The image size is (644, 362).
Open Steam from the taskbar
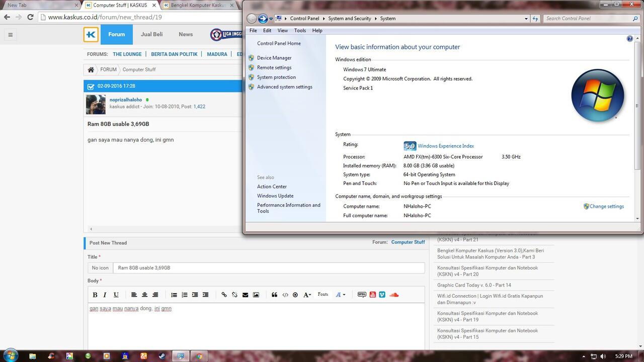tap(162, 356)
